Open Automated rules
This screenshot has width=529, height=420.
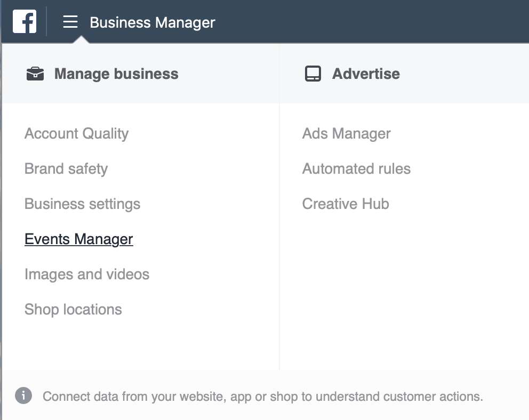(x=356, y=168)
